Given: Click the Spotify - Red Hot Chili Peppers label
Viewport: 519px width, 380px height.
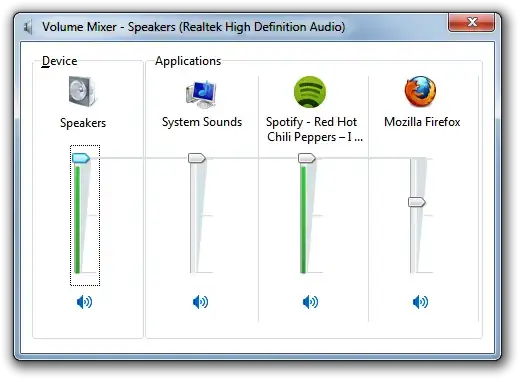Looking at the screenshot, I should tap(315, 129).
